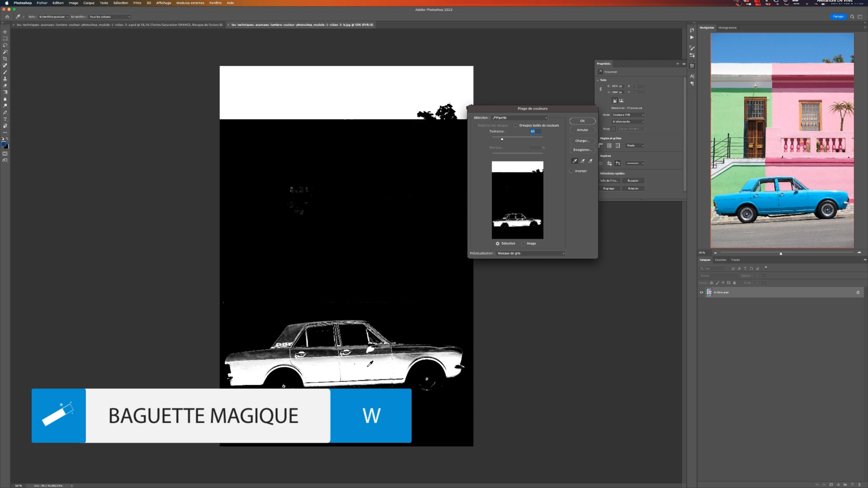Enable Groupes isolés de couleurs checkbox
This screenshot has width=868, height=488.
pyautogui.click(x=516, y=125)
